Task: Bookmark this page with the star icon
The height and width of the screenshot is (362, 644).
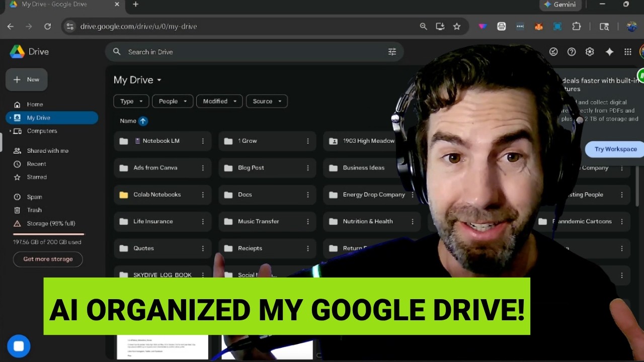Action: pyautogui.click(x=457, y=27)
